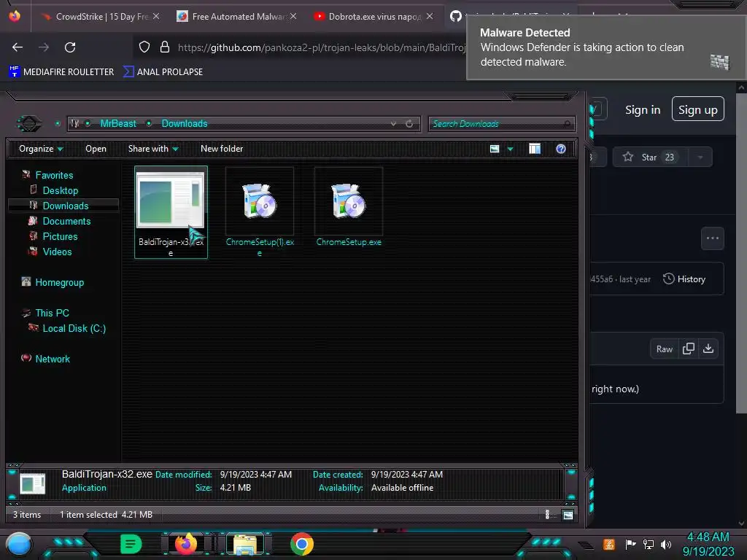
Task: Open green notes app in taskbar
Action: click(x=131, y=544)
